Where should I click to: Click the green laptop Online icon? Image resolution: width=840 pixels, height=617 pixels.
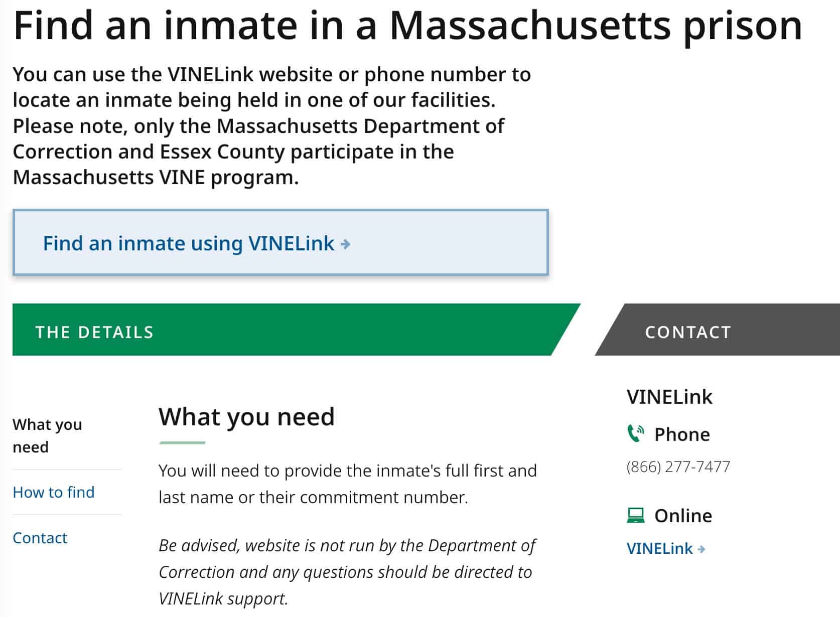[636, 515]
